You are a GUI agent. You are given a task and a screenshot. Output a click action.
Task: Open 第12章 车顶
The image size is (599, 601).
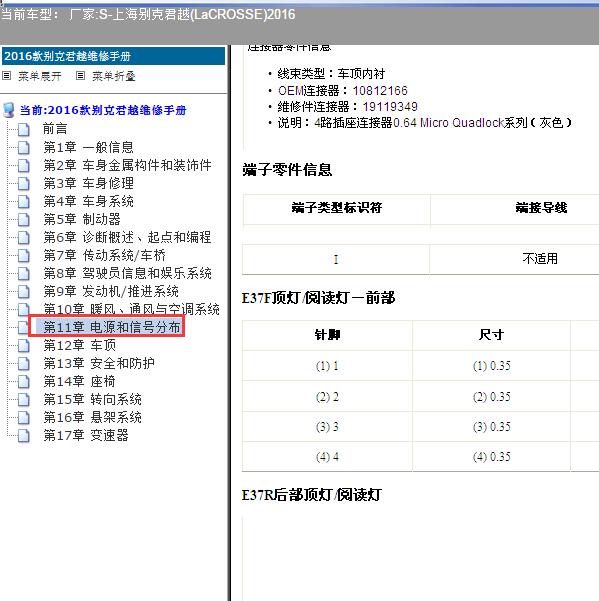pyautogui.click(x=79, y=345)
